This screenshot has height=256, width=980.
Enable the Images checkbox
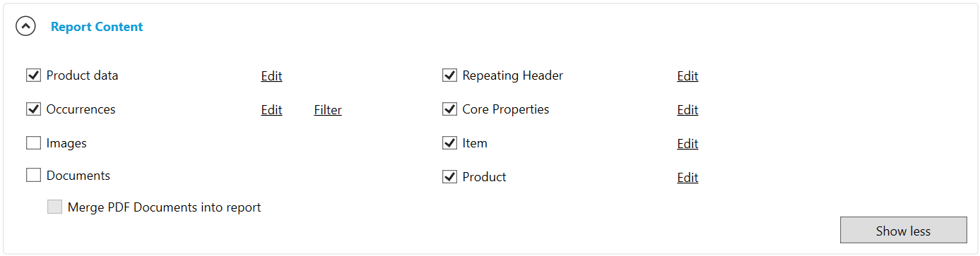[33, 143]
